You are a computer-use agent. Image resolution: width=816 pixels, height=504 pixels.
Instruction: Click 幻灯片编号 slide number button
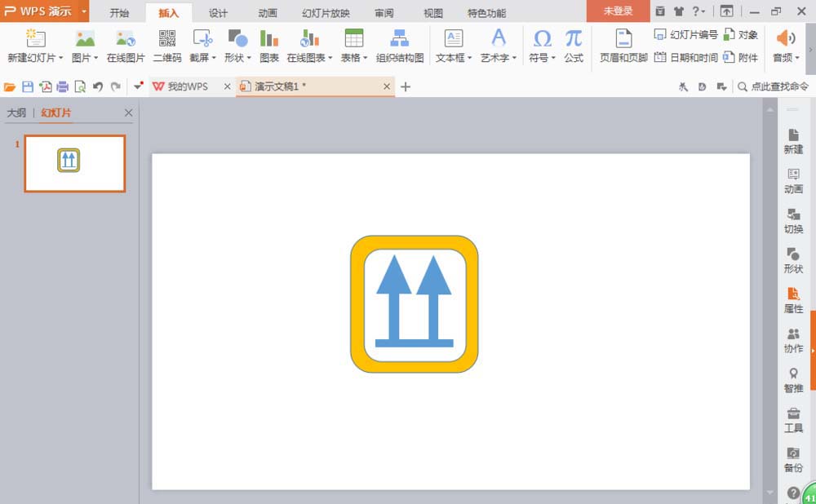coord(686,35)
